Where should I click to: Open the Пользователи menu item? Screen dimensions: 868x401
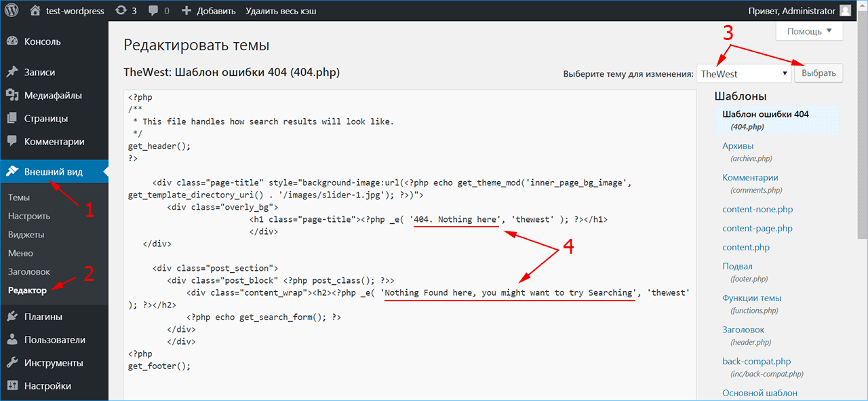[54, 339]
